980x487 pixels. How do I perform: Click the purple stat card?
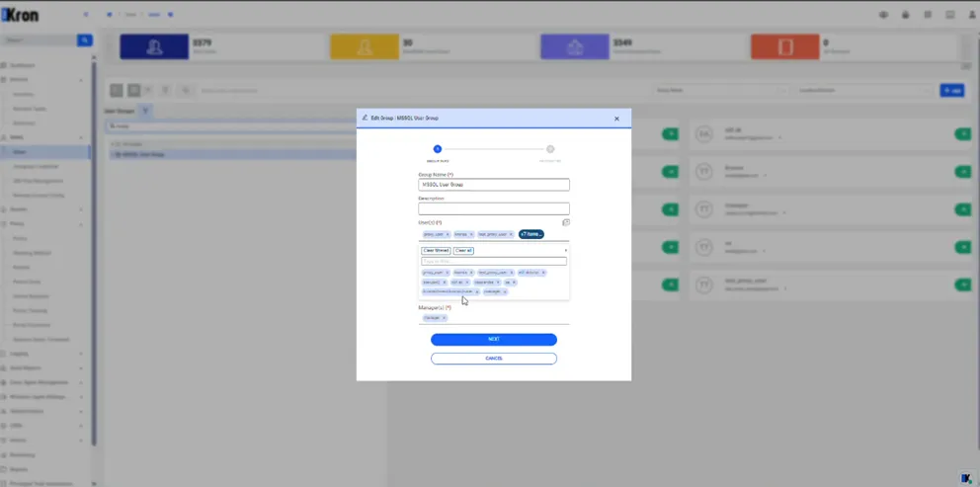[574, 46]
